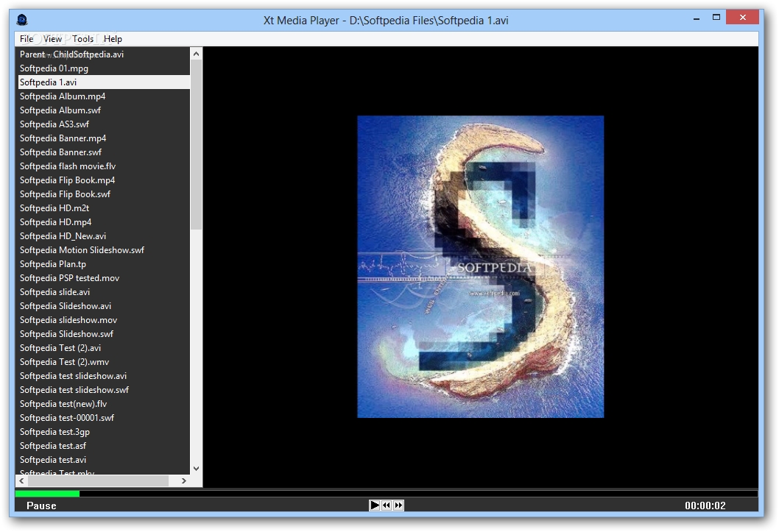Select Softpedia test(new).flv file
Screen dimensions: 779x532
tap(104, 403)
